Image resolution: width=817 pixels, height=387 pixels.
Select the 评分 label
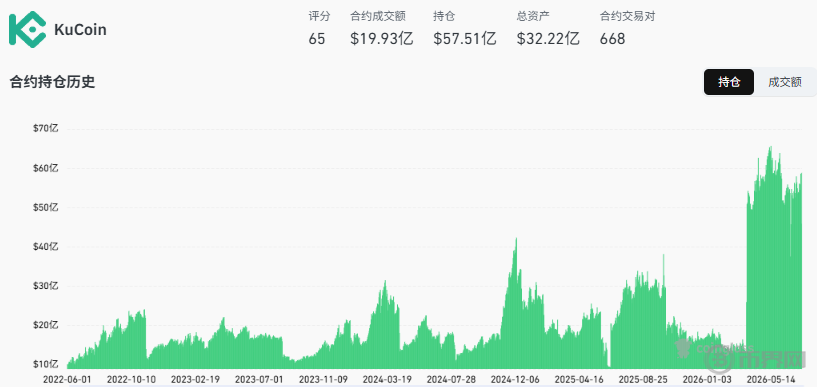coord(319,16)
